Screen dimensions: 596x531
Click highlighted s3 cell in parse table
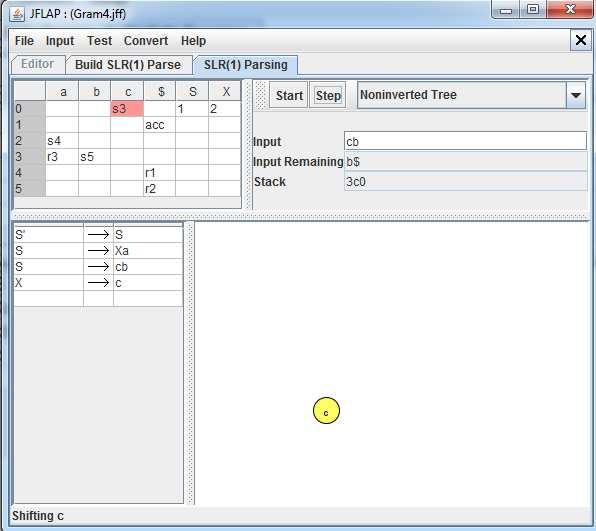(x=127, y=109)
